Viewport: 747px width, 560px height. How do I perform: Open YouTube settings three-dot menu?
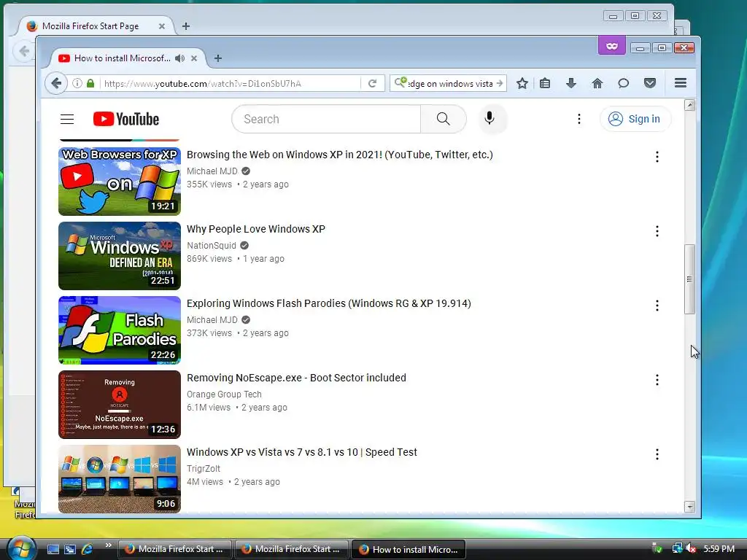pos(578,119)
